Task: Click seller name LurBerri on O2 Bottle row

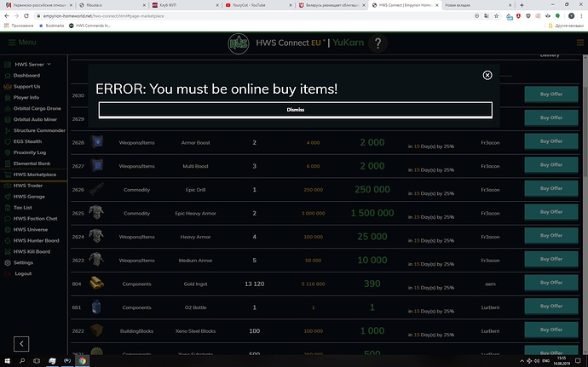Action: (x=490, y=307)
